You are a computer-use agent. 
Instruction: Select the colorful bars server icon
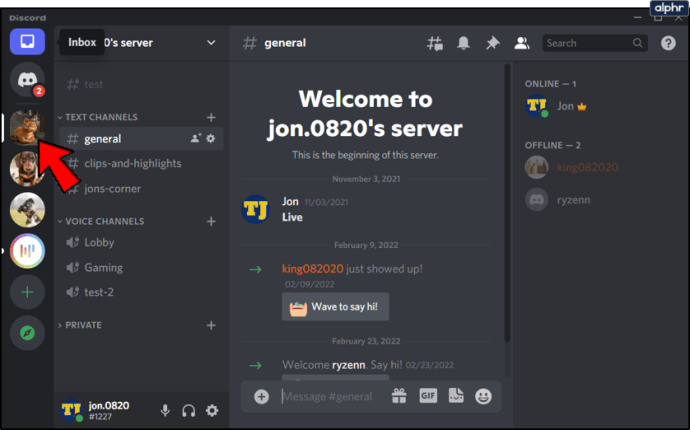tap(27, 251)
